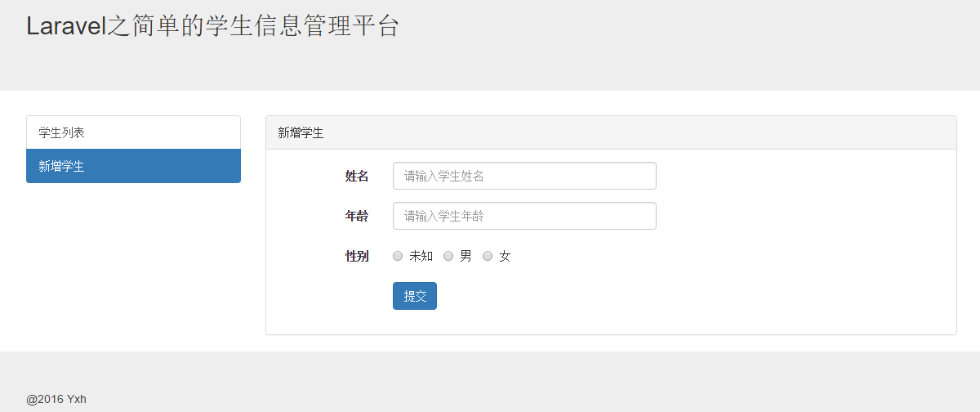The width and height of the screenshot is (980, 412).
Task: Click the 年龄 form label
Action: pyautogui.click(x=357, y=216)
